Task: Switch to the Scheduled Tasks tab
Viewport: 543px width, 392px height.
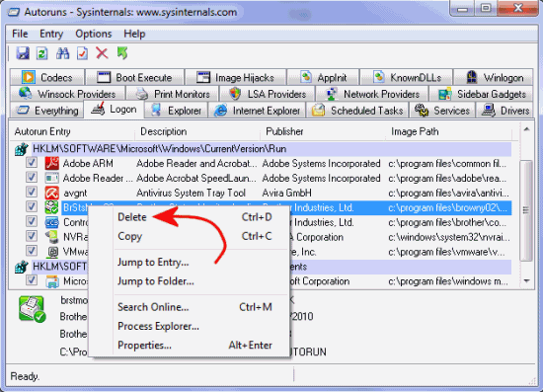Action: [x=357, y=111]
